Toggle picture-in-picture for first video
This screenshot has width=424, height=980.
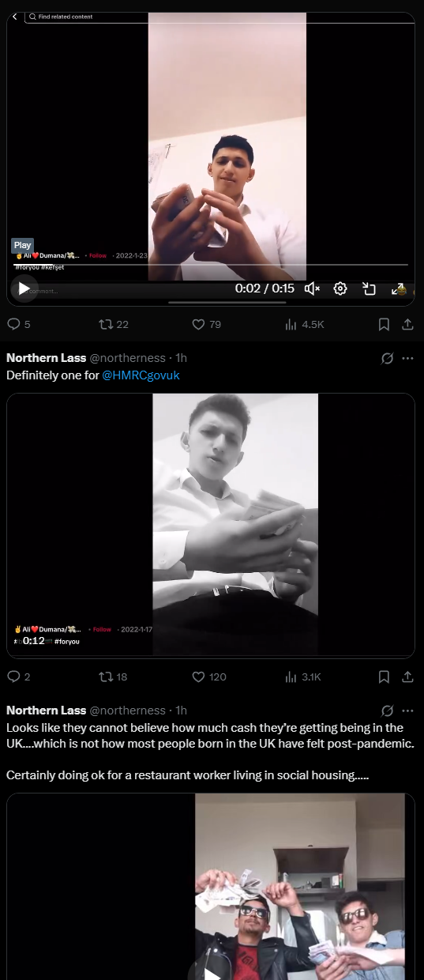[369, 288]
